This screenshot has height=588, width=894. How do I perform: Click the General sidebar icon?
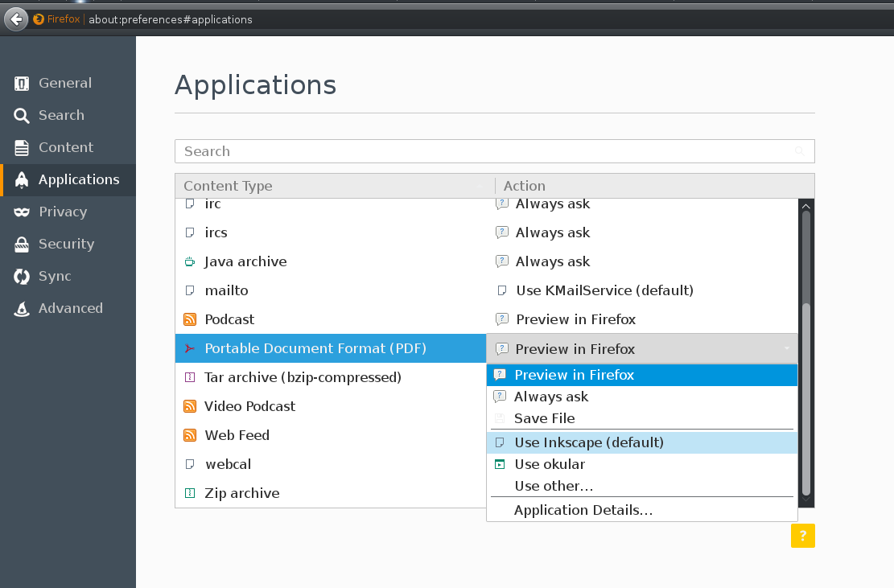pyautogui.click(x=22, y=83)
